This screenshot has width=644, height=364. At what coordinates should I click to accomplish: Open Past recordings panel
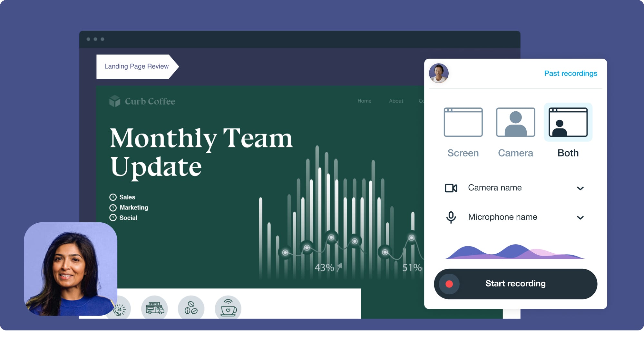point(571,73)
